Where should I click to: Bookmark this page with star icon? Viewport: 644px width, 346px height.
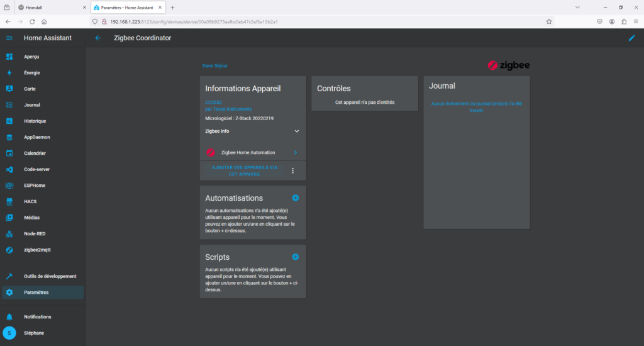(x=548, y=22)
